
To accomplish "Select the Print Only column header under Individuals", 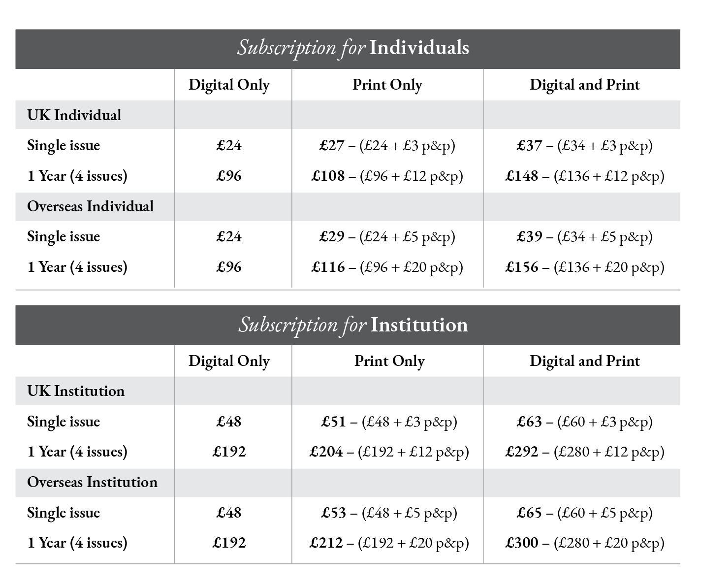I will tap(387, 85).
